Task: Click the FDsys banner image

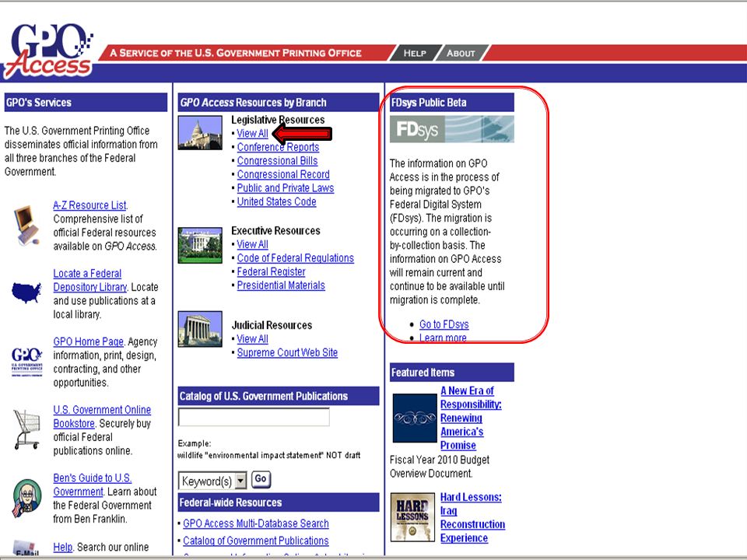Action: click(x=451, y=129)
